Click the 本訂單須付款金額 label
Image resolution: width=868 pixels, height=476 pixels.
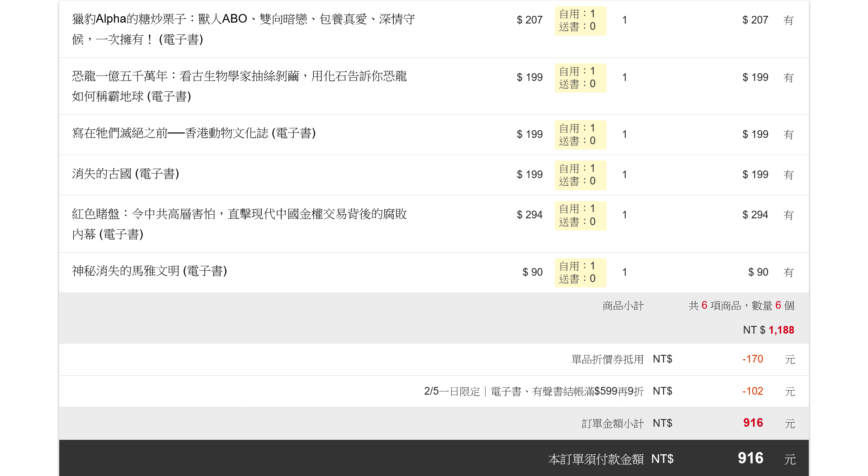pyautogui.click(x=596, y=459)
